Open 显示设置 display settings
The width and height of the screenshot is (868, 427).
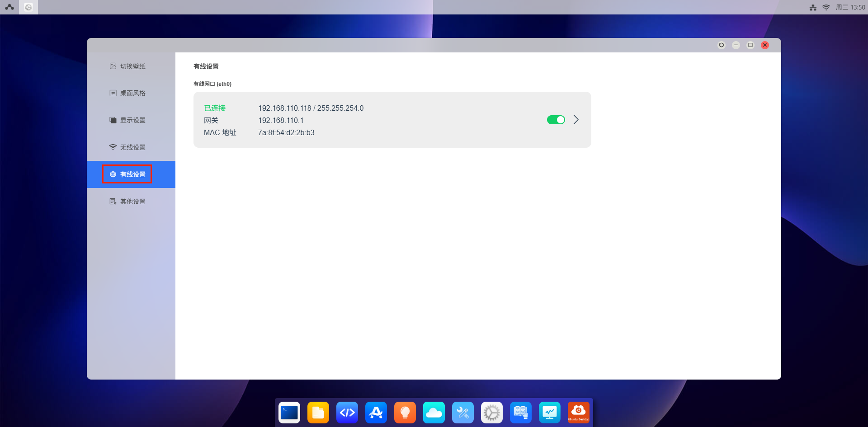pos(128,120)
